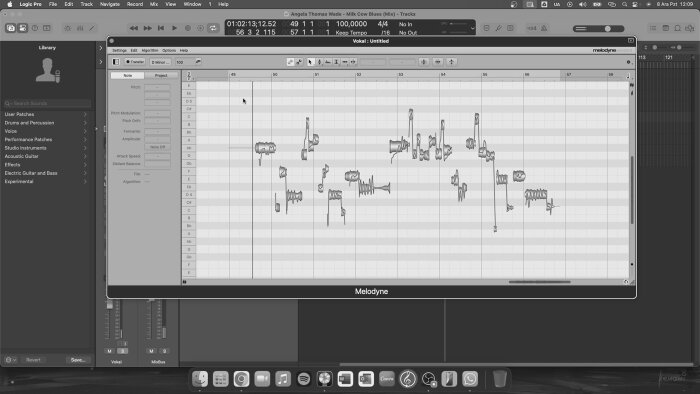
Task: Start playback with the Play button
Action: coord(175,28)
